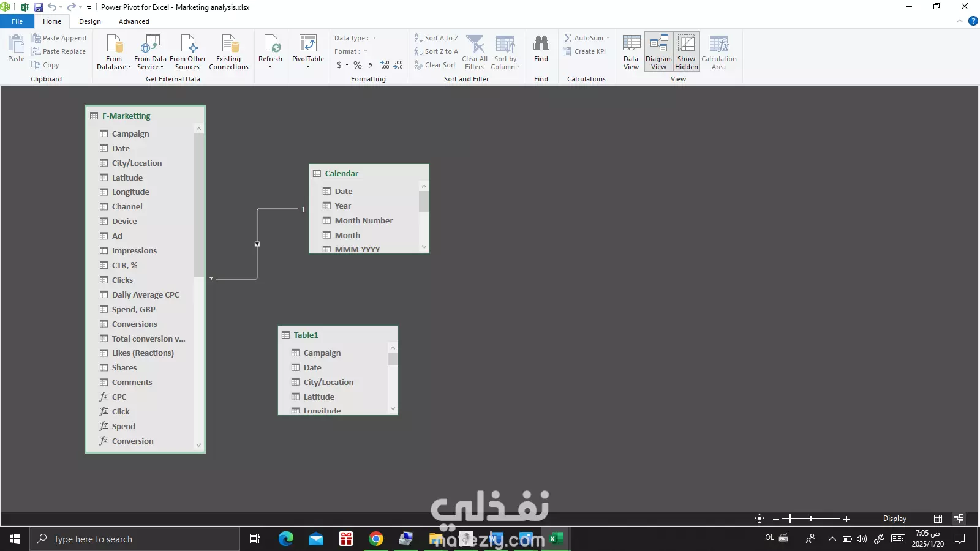Open From Other Sources import wizard
The image size is (980, 551).
188,51
